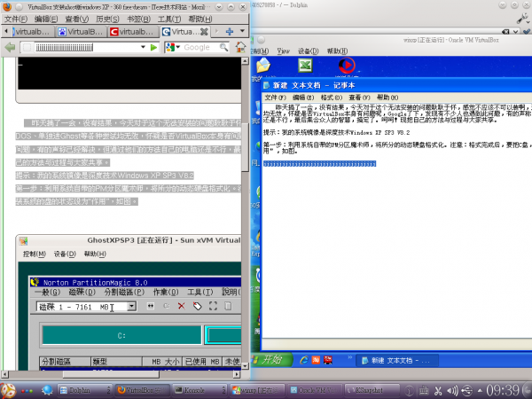Image resolution: width=532 pixels, height=399 pixels.
Task: Open the search engine selector dropdown
Action: (178, 47)
